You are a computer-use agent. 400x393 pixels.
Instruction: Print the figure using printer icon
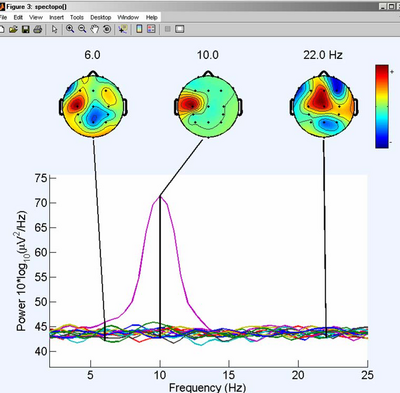point(38,29)
